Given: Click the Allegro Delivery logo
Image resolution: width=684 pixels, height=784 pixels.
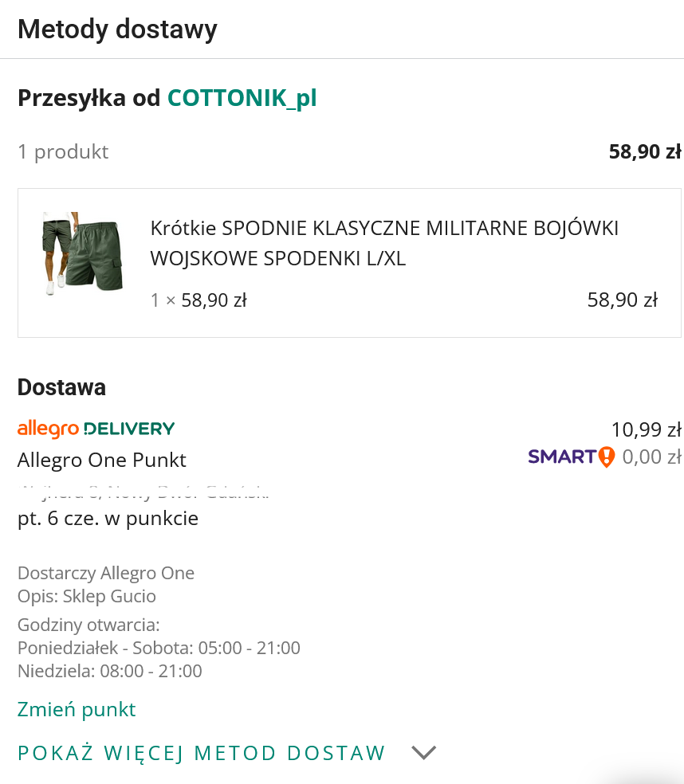Looking at the screenshot, I should pyautogui.click(x=96, y=429).
